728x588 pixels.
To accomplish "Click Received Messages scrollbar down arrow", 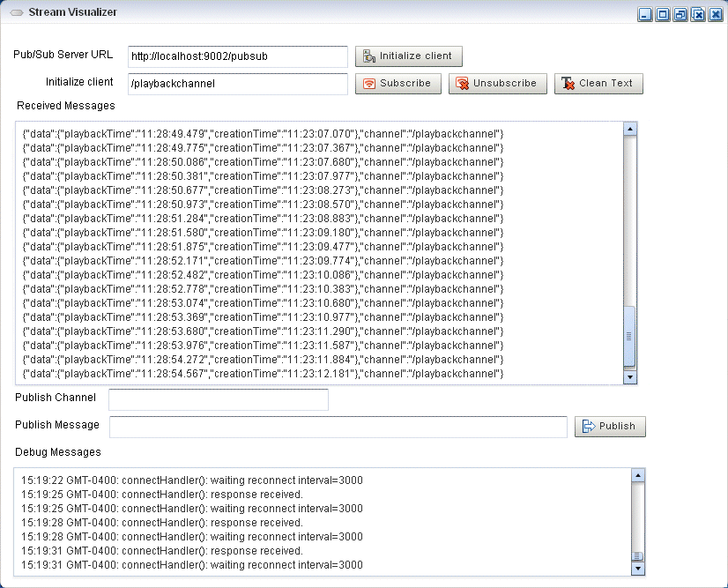I will click(629, 377).
